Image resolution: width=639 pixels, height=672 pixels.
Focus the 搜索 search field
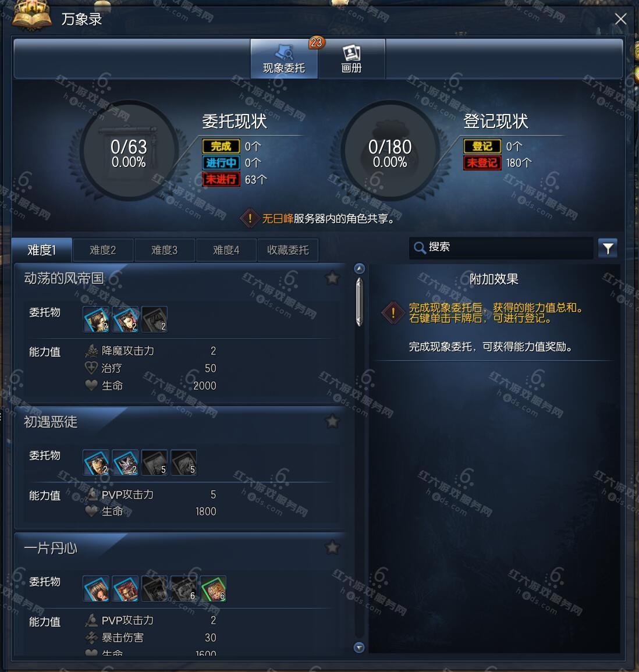tap(502, 248)
